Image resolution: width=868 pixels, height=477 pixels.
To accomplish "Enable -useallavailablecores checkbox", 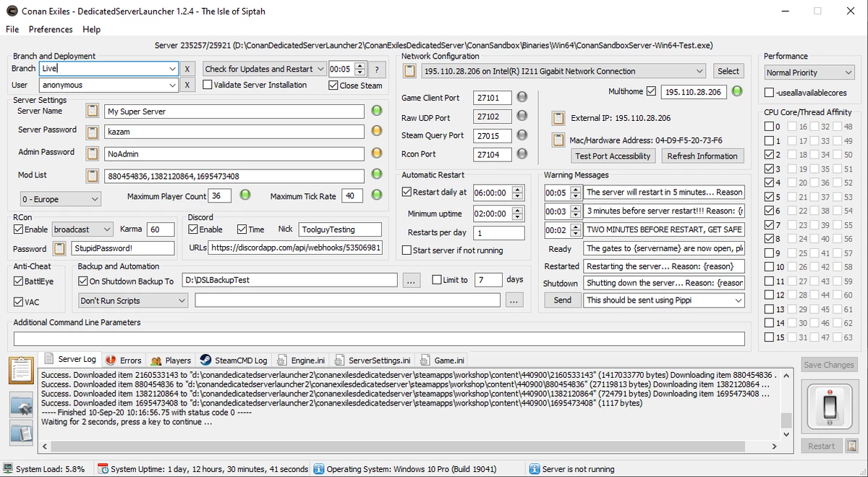I will pos(770,93).
